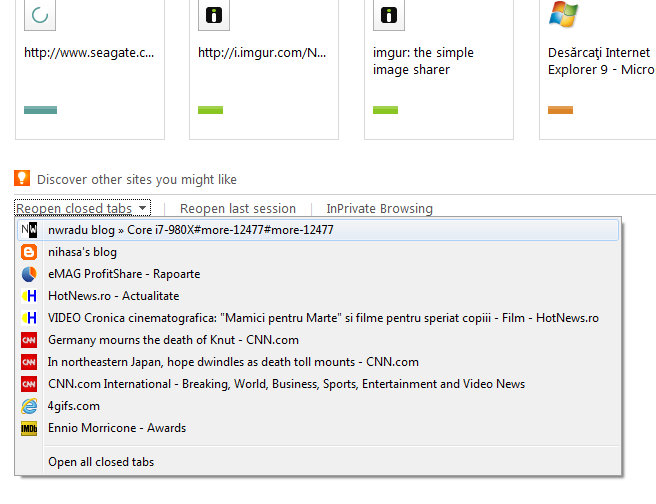Reopen nihasa's blog tab

tap(318, 252)
